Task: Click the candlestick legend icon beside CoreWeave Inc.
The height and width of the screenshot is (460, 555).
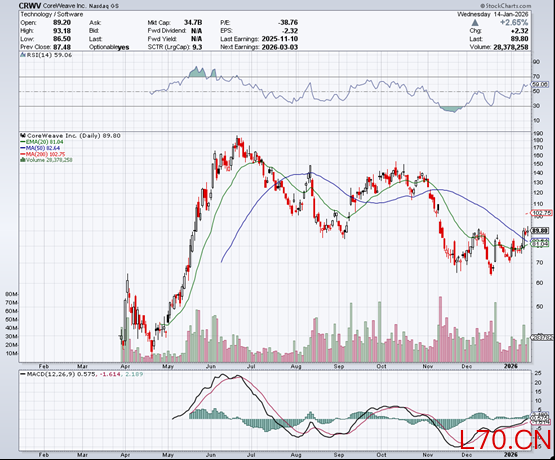Action: pos(23,136)
